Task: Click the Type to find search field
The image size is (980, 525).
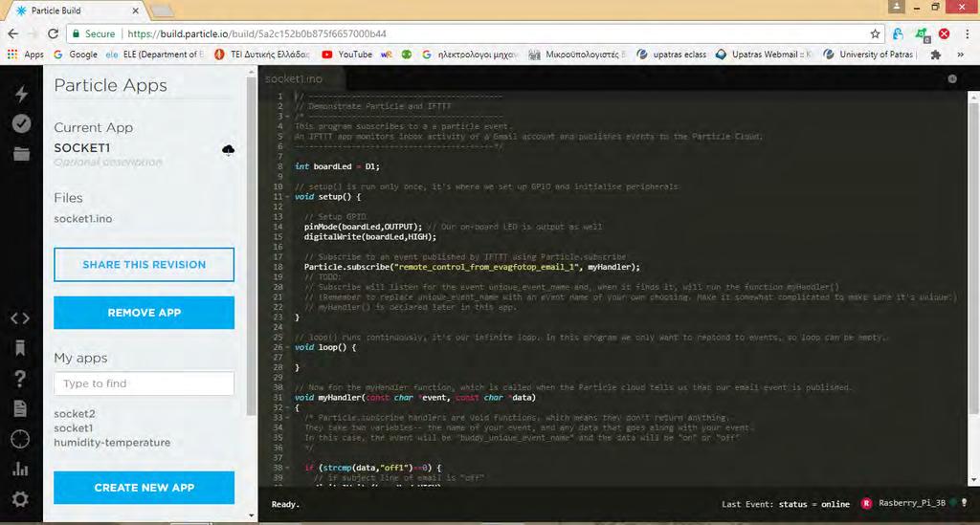Action: 144,383
